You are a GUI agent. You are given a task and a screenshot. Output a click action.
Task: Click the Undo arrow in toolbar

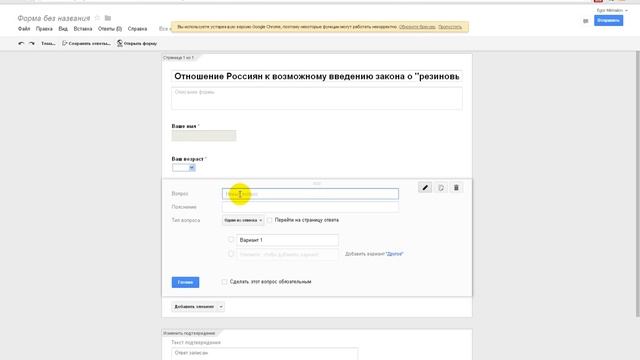[x=21, y=43]
